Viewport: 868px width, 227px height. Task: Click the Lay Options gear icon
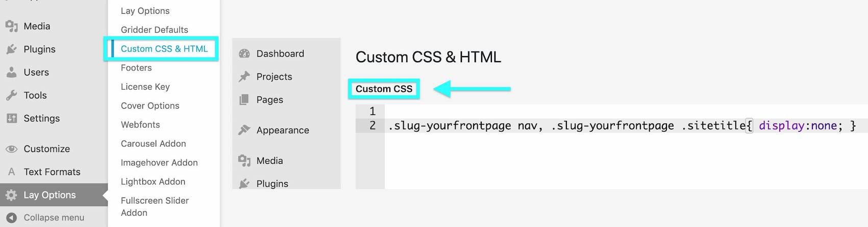(11, 195)
